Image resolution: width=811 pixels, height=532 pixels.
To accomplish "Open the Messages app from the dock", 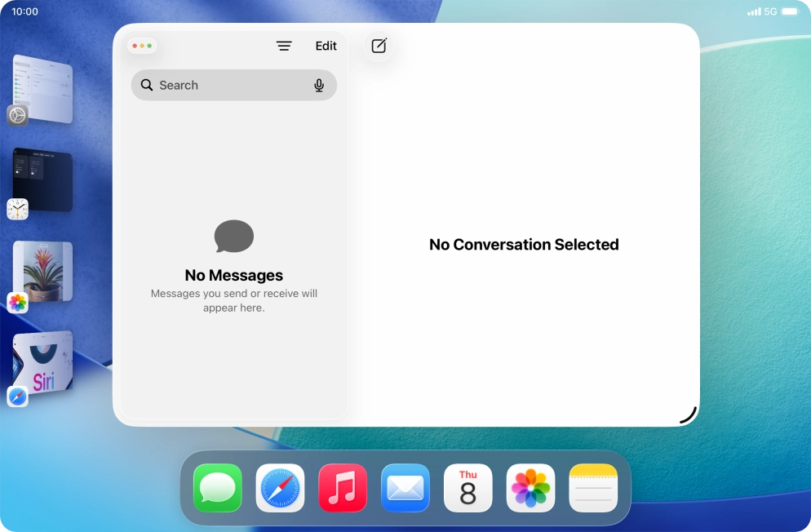I will coord(217,488).
